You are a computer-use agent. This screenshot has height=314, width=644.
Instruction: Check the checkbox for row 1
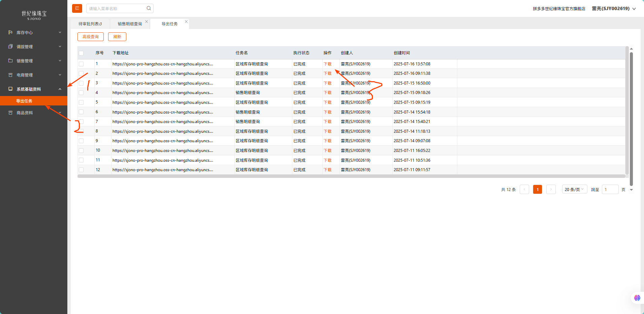[81, 64]
